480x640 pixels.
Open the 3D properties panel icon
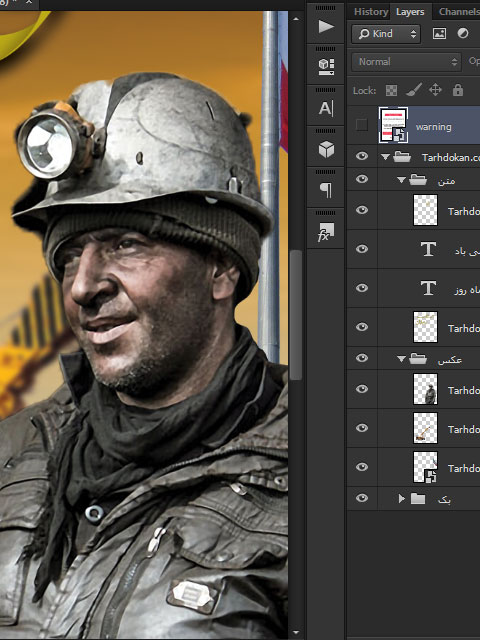pyautogui.click(x=326, y=67)
